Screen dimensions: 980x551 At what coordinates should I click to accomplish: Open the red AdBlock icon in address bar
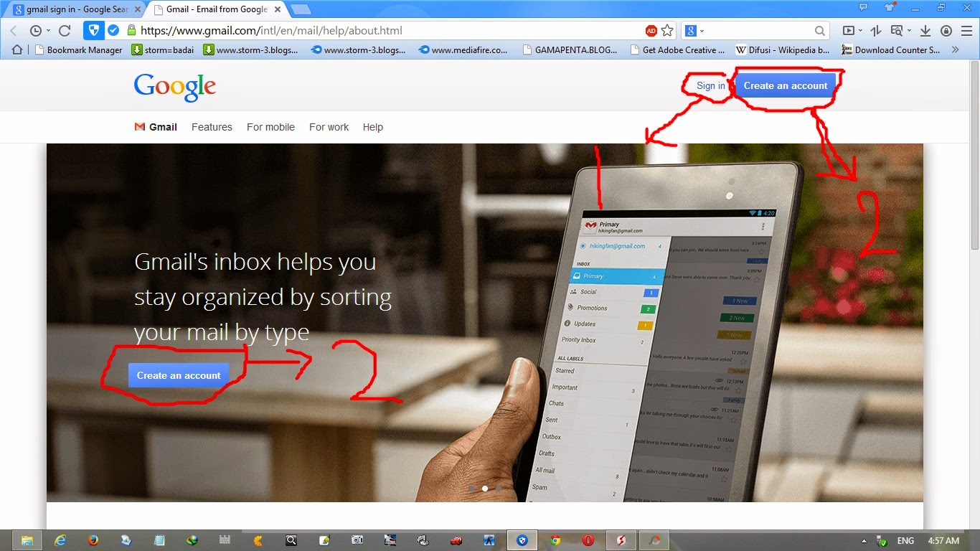(x=651, y=31)
